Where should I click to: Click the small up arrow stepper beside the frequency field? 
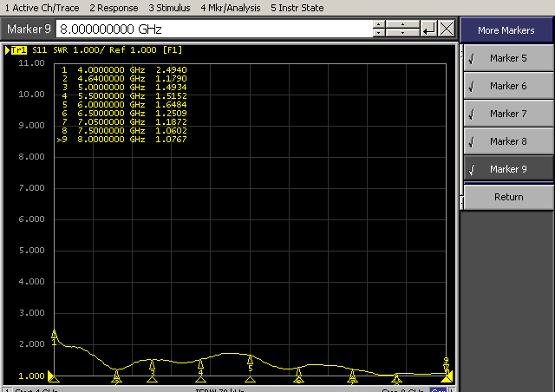tap(379, 24)
